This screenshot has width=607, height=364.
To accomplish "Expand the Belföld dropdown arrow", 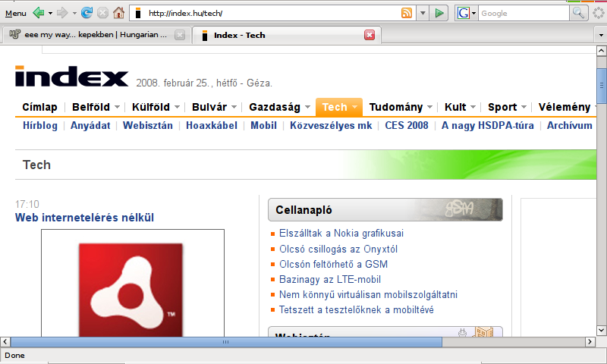I will (117, 107).
